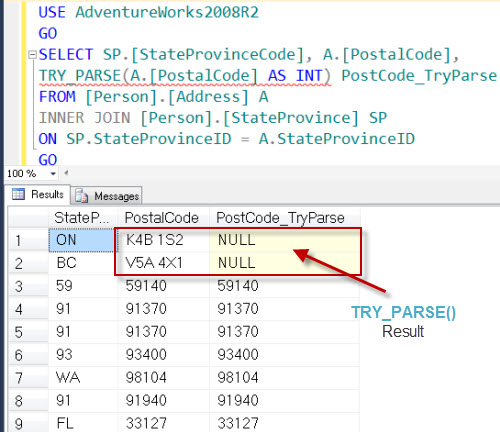Sort by StateP... column header
Image resolution: width=500 pixels, height=432 pixels.
coord(83,218)
